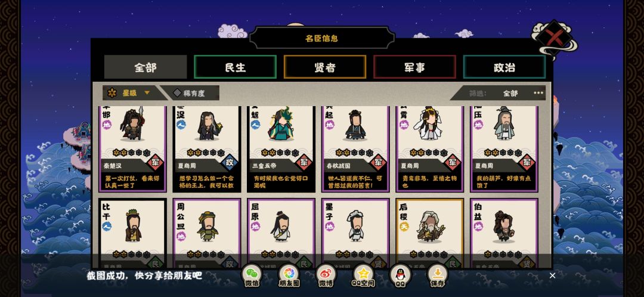Close the 名臣信息 panel with red X
Image resolution: width=644 pixels, height=297 pixels.
tap(553, 38)
